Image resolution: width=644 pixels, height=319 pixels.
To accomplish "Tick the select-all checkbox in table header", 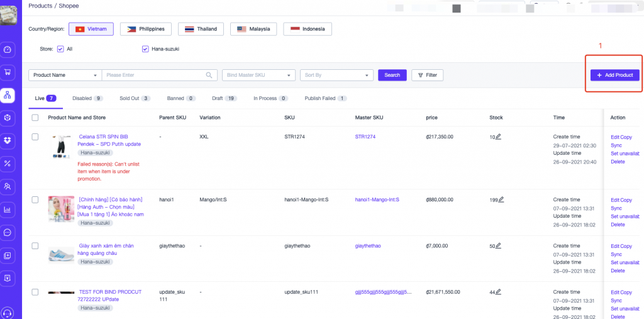I will point(35,118).
